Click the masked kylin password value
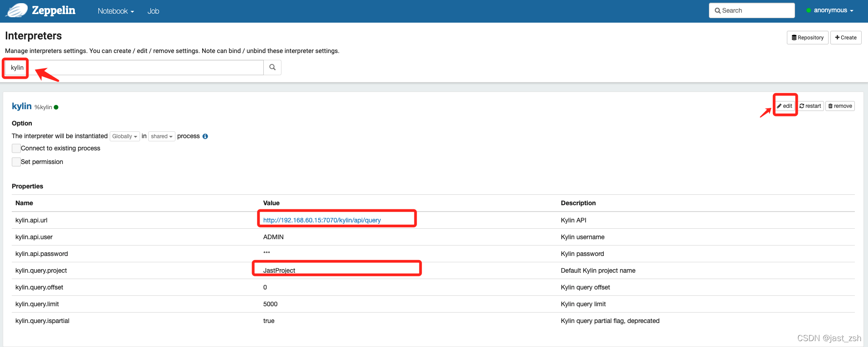 pyautogui.click(x=267, y=254)
